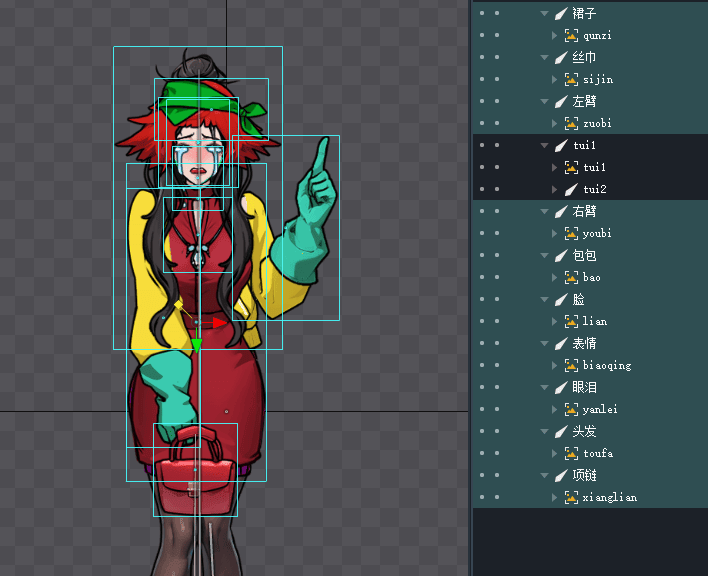Click the image slot icon next to sijin
The image size is (708, 576).
tap(571, 79)
